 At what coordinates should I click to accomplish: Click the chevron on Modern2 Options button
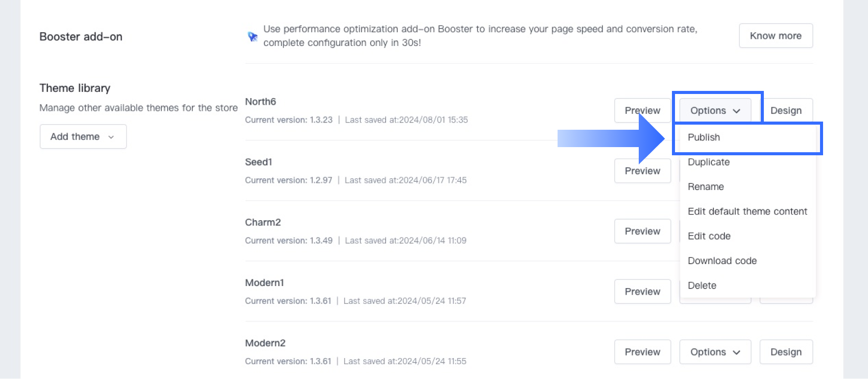(x=736, y=352)
